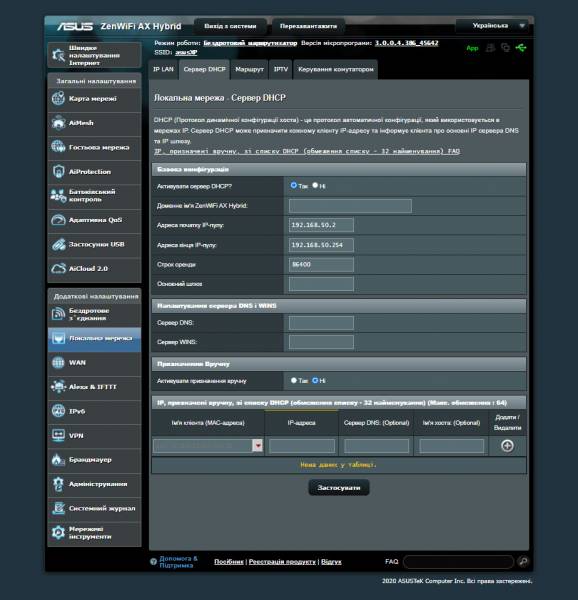Open Network Tools (Мережеві інструменти) icon
Screen dimensions: 578x600
(58, 533)
